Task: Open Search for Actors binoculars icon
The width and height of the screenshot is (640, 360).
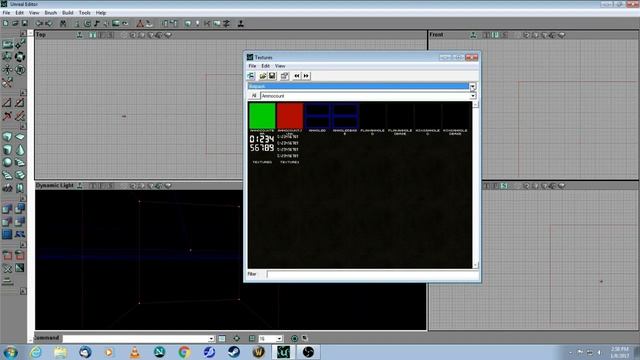Action: coord(63,24)
